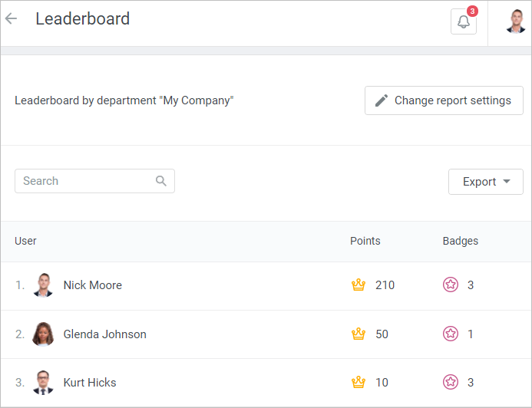Open Glenda Johnson's name link

click(x=104, y=334)
